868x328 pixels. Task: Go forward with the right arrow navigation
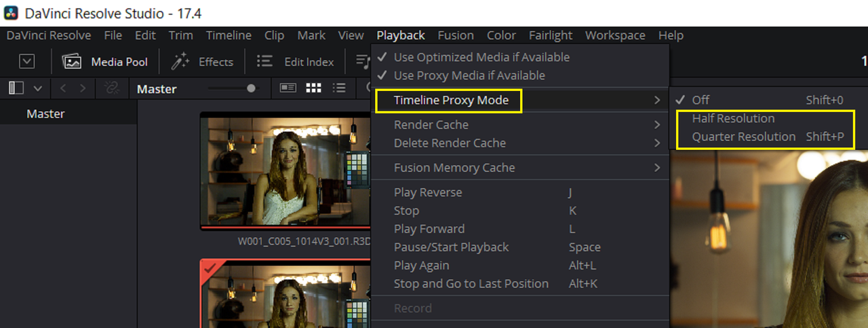(x=83, y=88)
